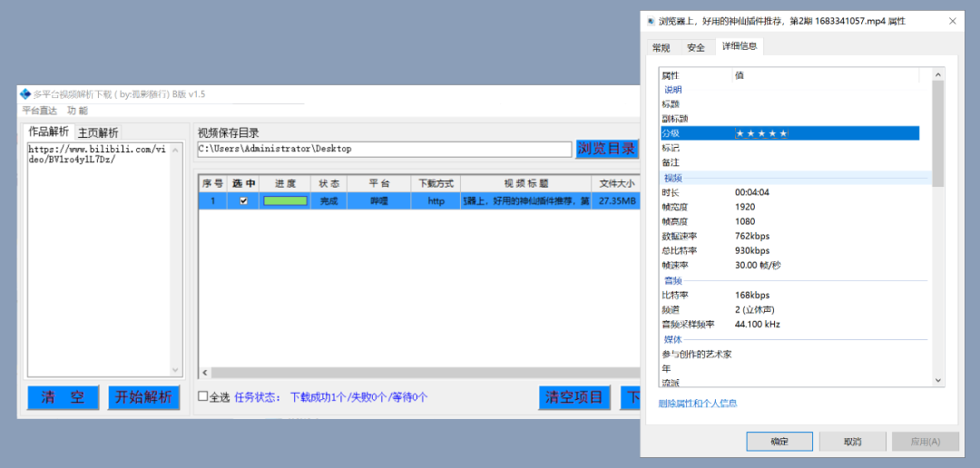Click the 值 column header in Properties
Viewport: 980px width, 468px height.
(x=825, y=75)
